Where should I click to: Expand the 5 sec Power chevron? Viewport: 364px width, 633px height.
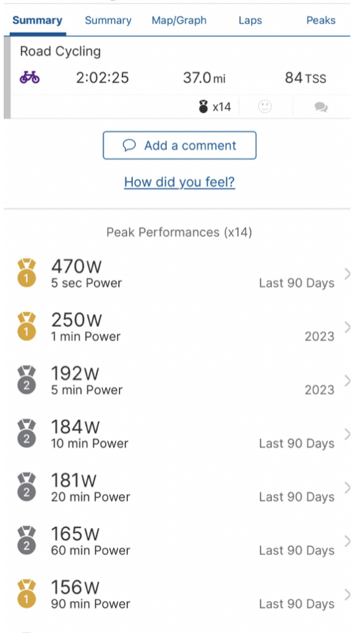pos(347,274)
